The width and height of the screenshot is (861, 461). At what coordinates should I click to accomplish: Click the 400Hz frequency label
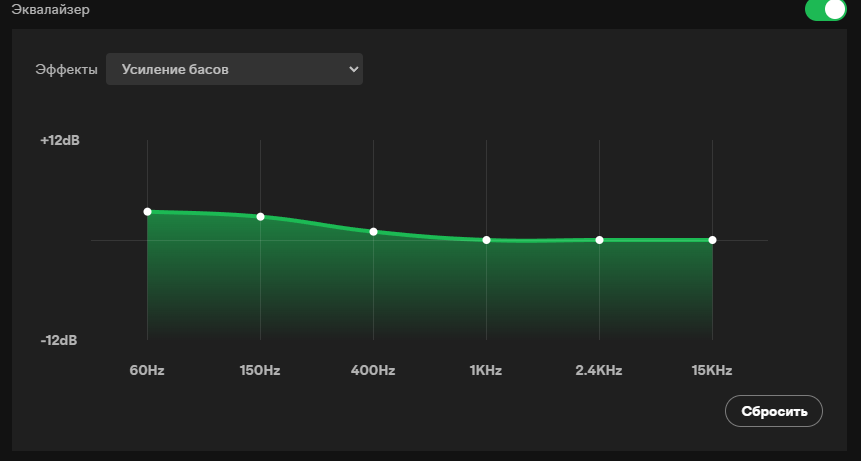373,370
